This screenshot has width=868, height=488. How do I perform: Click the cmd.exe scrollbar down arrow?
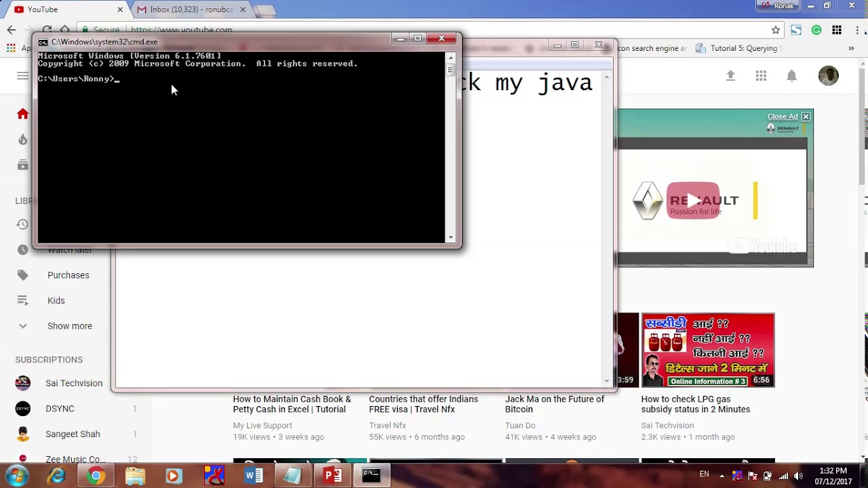(x=450, y=238)
